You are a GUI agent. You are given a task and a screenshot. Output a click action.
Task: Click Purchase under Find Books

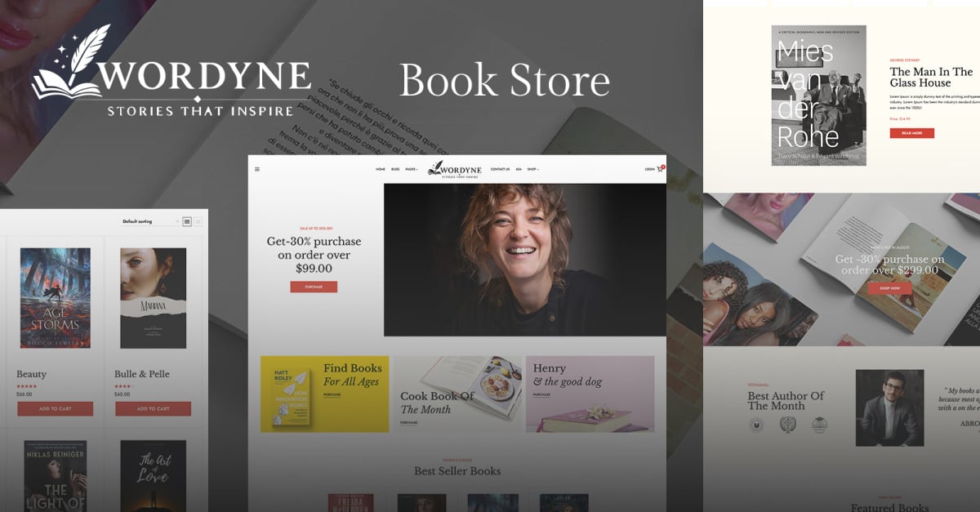pyautogui.click(x=332, y=394)
